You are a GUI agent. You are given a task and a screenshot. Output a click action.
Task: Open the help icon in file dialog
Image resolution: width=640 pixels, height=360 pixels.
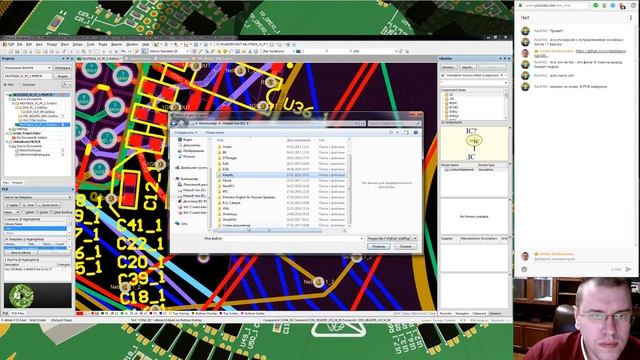click(416, 132)
